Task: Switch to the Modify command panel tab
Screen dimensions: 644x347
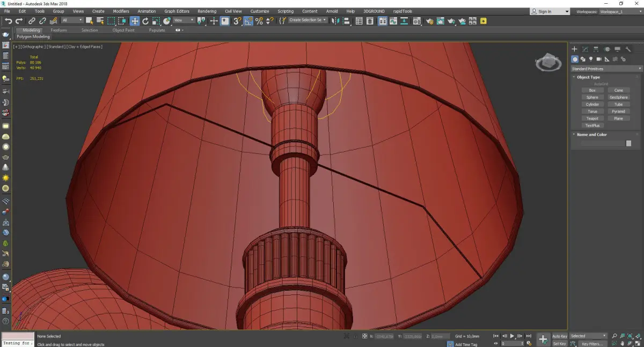Action: coord(586,49)
